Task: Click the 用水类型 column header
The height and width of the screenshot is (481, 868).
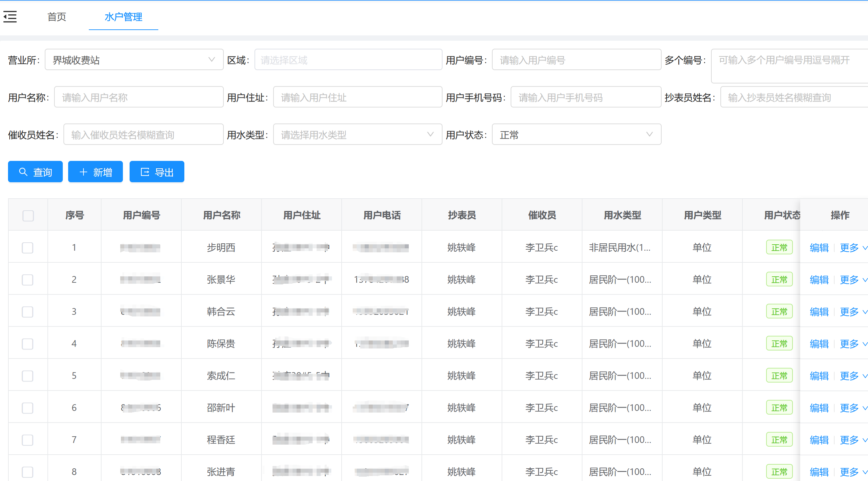Action: click(622, 215)
